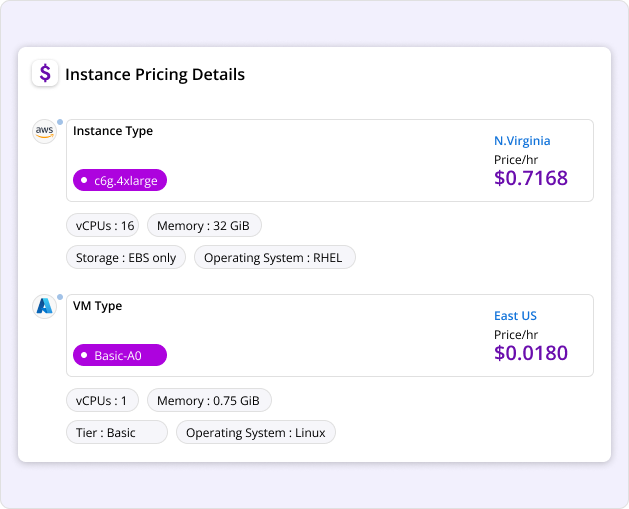Select the c6g.4xlarge instance pill
629x509 pixels.
pyautogui.click(x=120, y=180)
